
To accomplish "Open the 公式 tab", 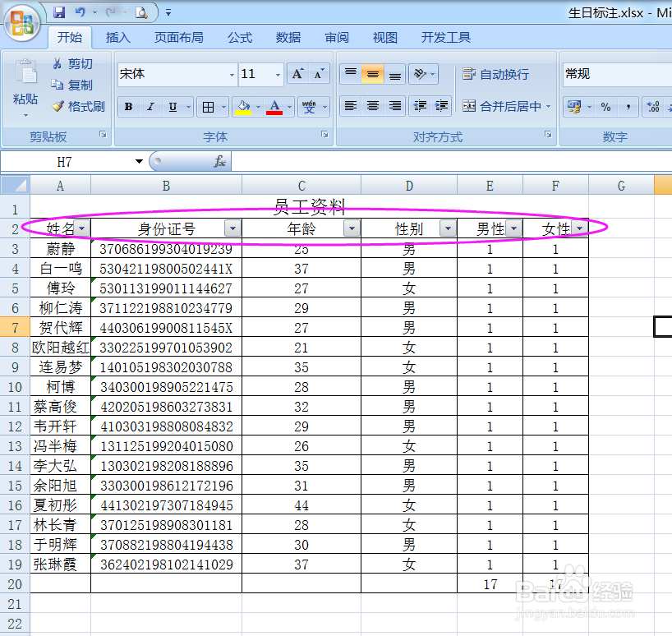I will click(x=240, y=37).
